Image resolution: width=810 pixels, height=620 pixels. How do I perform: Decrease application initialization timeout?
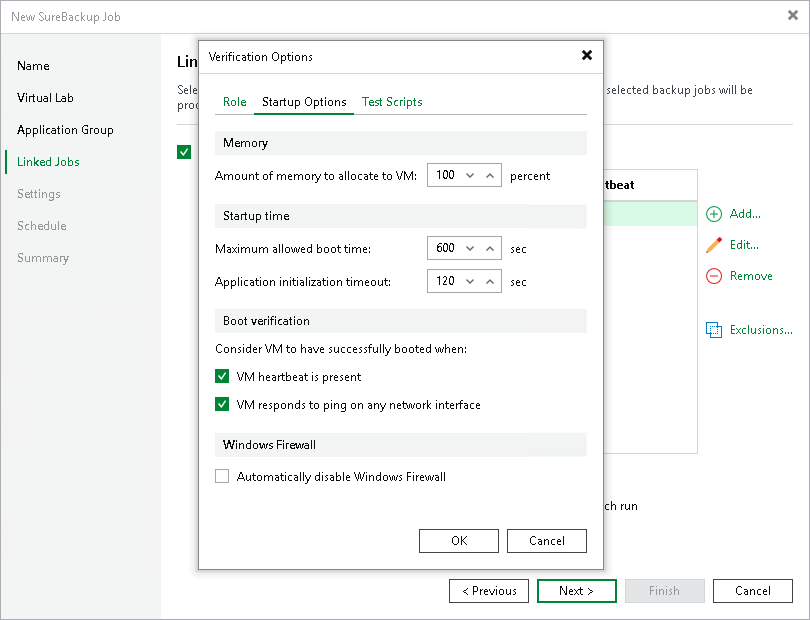coord(470,282)
